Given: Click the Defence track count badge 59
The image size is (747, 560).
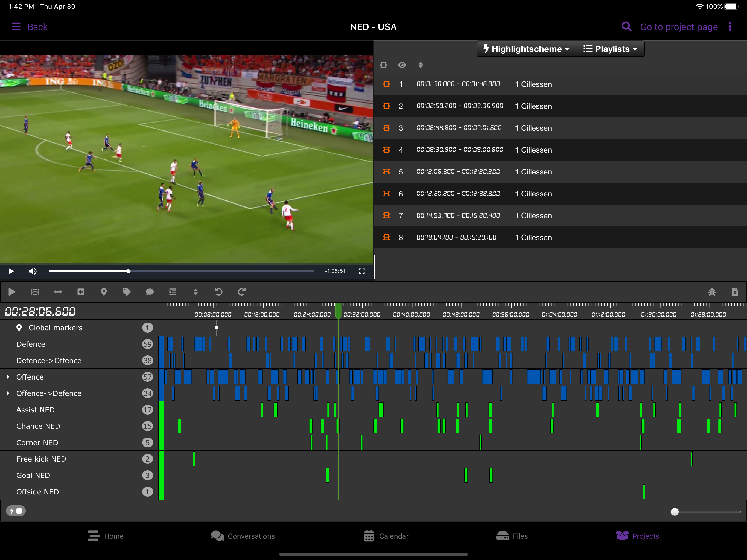Looking at the screenshot, I should click(x=148, y=344).
